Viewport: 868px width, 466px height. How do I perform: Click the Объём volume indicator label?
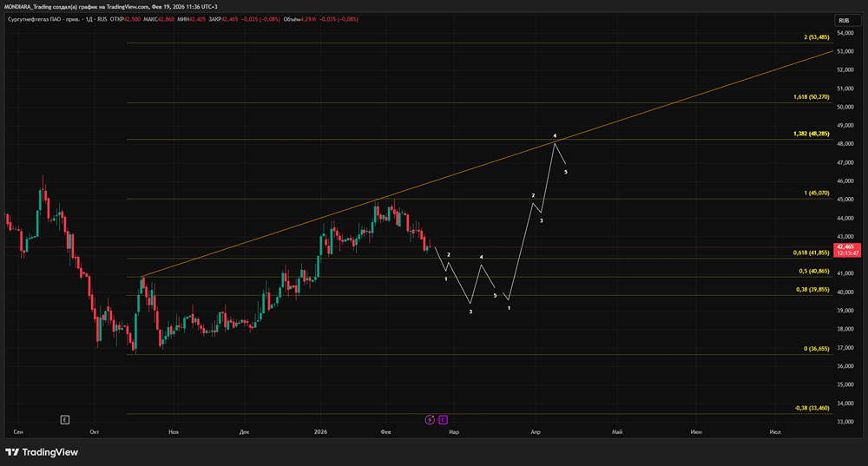[x=292, y=19]
